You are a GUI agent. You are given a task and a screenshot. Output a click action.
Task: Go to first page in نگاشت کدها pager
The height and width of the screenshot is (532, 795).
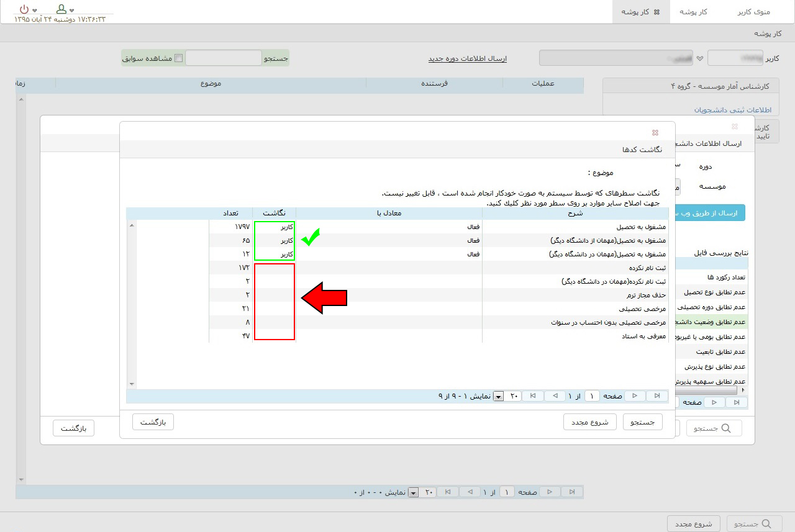657,396
